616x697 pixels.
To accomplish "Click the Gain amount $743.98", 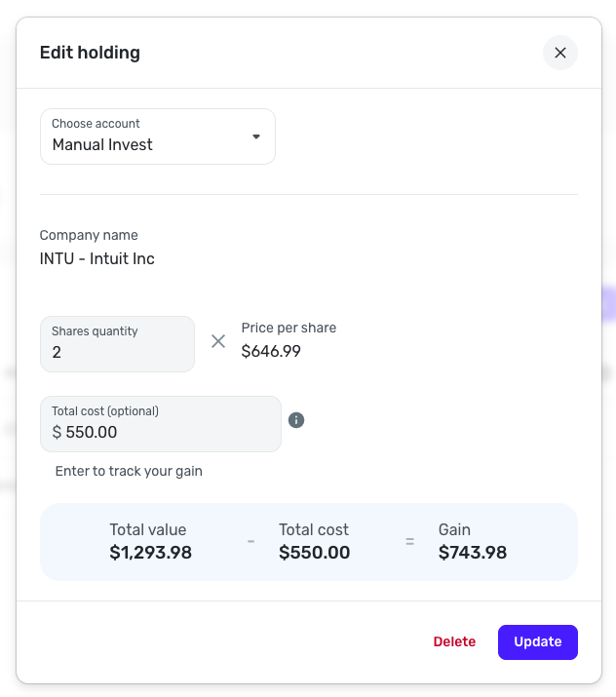I will point(472,553).
